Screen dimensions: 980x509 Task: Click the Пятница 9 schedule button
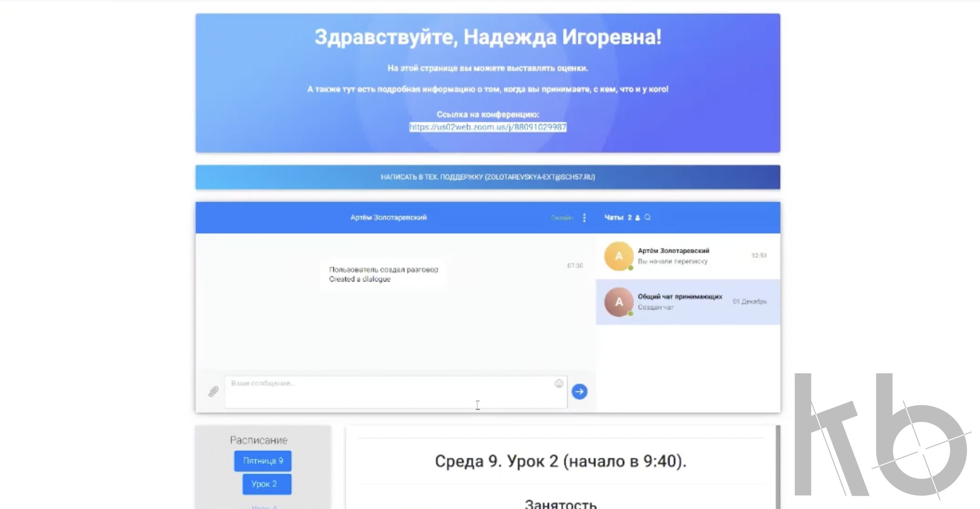click(263, 461)
